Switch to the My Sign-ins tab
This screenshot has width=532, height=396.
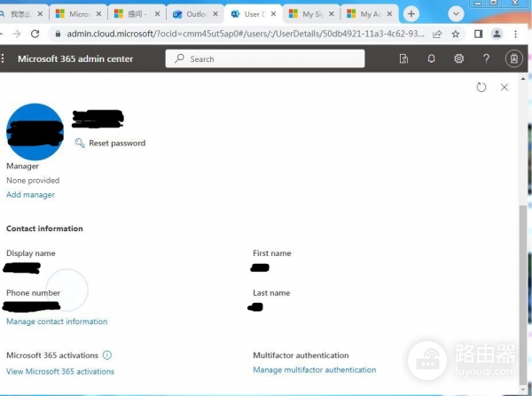coord(307,14)
